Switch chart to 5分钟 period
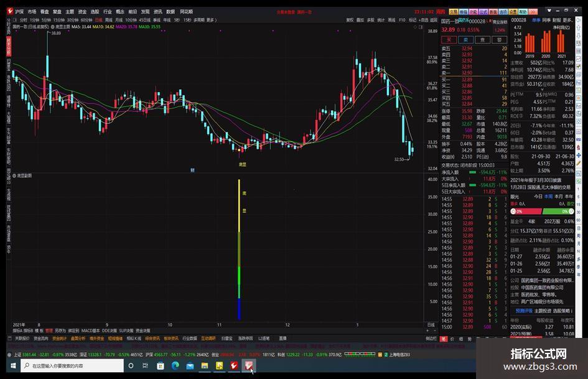Viewport: 588px width, 379px height. pos(46,20)
